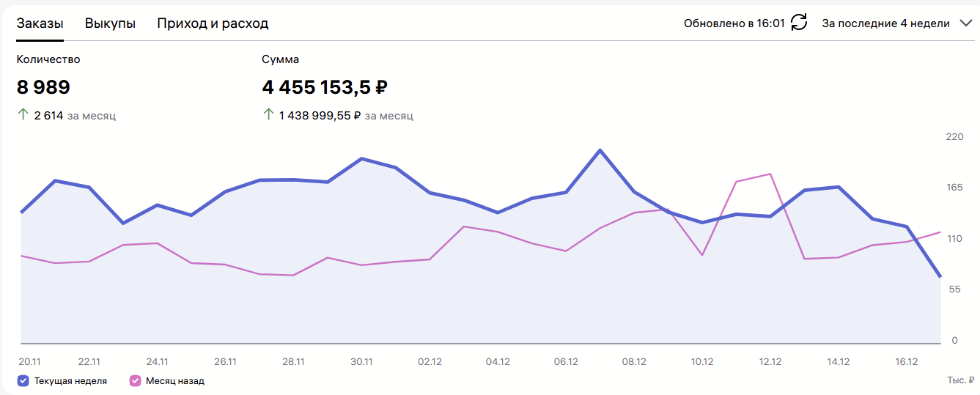
Task: Toggle the Текущая неделя checkbox
Action: pos(23,380)
